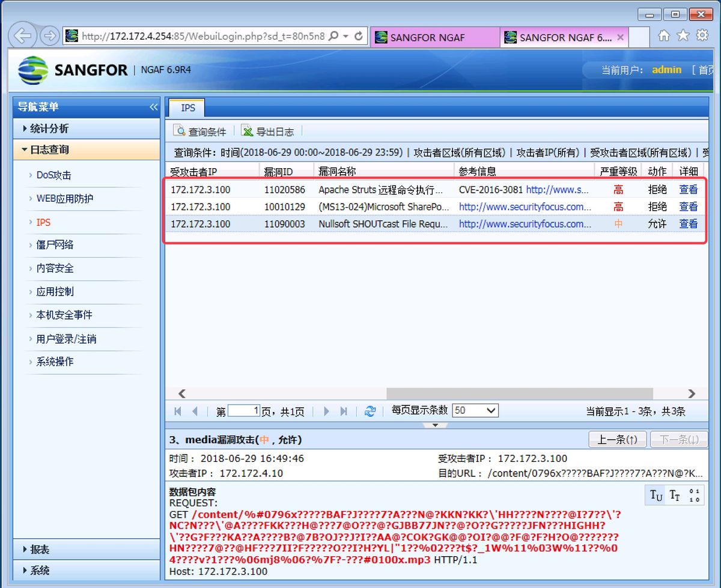721x588 pixels.
Task: Open reference link in Apache Struts row
Action: (558, 190)
